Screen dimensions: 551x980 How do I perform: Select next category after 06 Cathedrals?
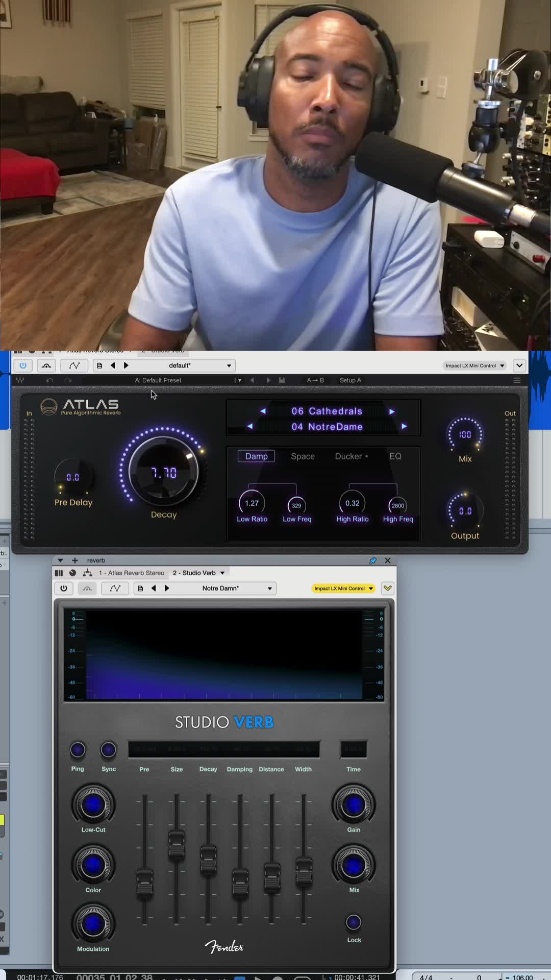tap(392, 411)
